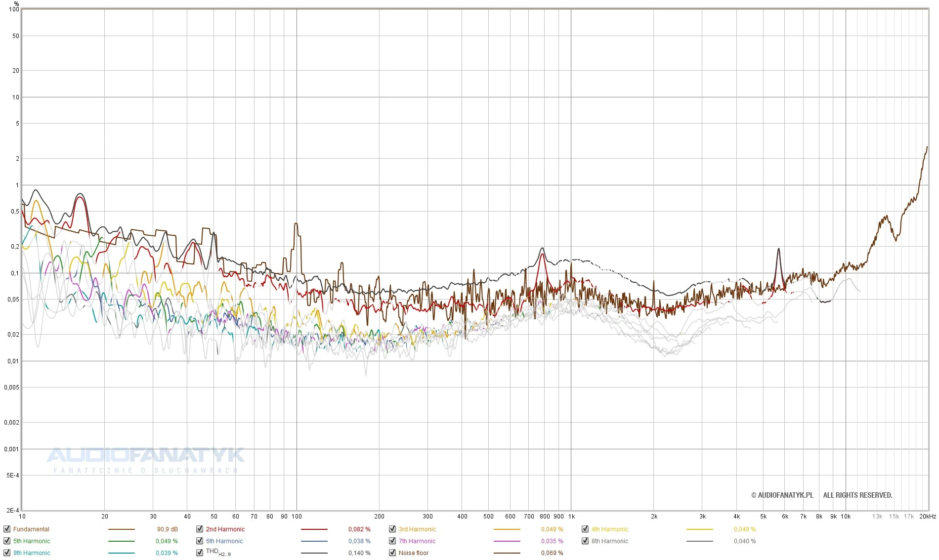Image resolution: width=939 pixels, height=560 pixels.
Task: Click the ALL RIGHTS RESERVED text
Action: (x=857, y=495)
